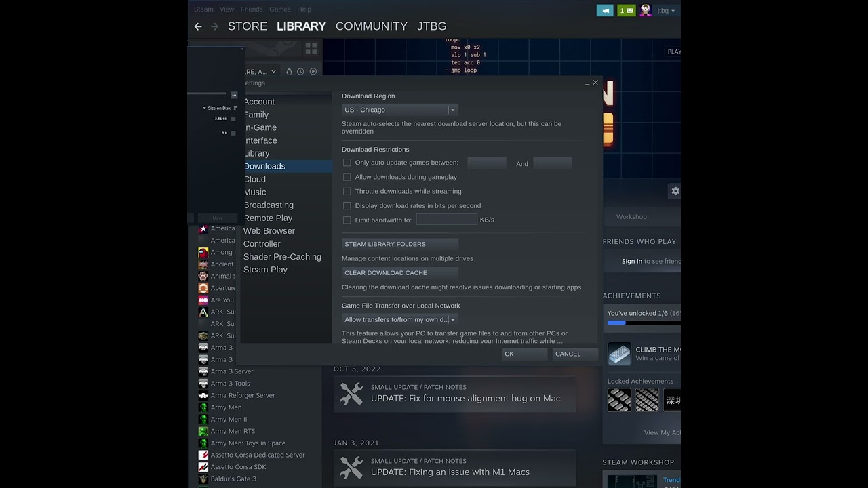Click the achievements progress bar
Screen dimensions: 868x488
(644, 323)
